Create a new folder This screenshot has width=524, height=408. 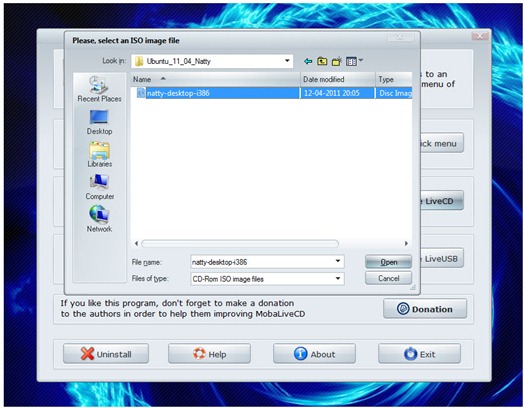coord(337,61)
